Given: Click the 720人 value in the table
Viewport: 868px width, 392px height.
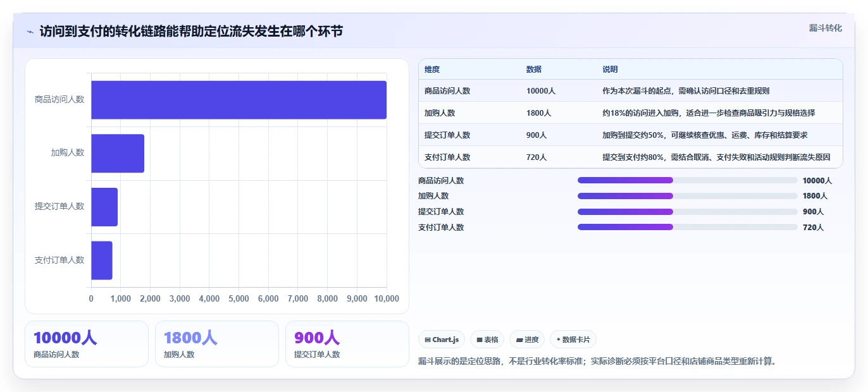Looking at the screenshot, I should click(x=536, y=157).
